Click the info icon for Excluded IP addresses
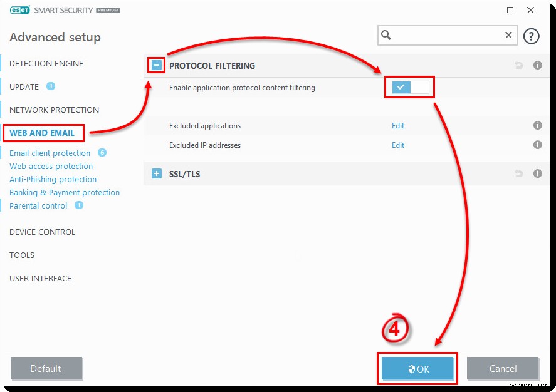The height and width of the screenshot is (392, 556). point(537,145)
